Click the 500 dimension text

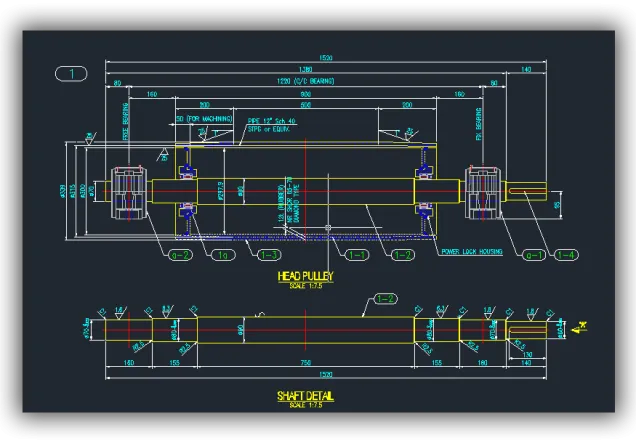pos(305,105)
